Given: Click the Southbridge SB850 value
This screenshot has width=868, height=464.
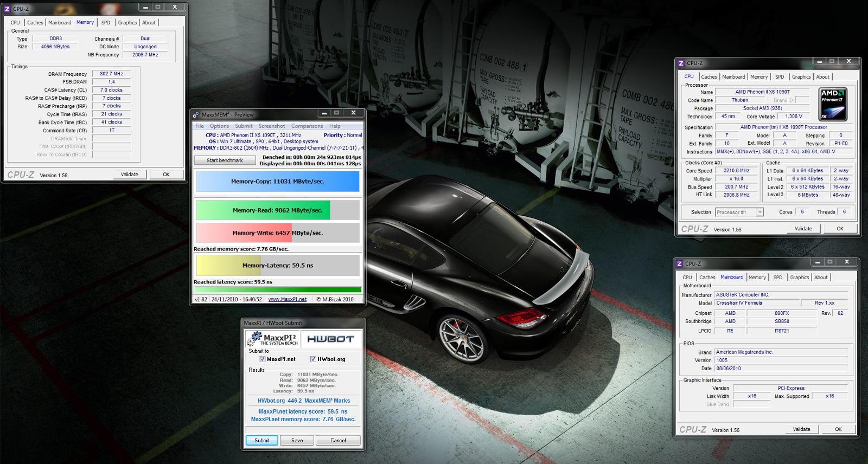Looking at the screenshot, I should pyautogui.click(x=782, y=321).
